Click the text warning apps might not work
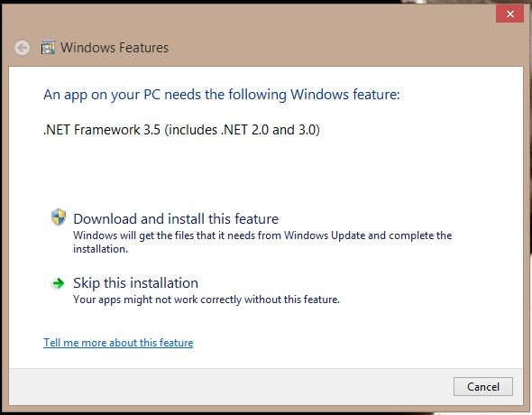Viewport: 532px width, 415px height. click(x=206, y=300)
